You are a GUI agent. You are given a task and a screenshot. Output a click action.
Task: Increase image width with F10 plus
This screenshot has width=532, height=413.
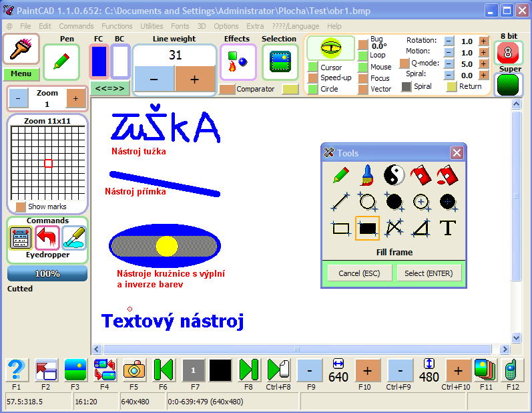coord(367,370)
